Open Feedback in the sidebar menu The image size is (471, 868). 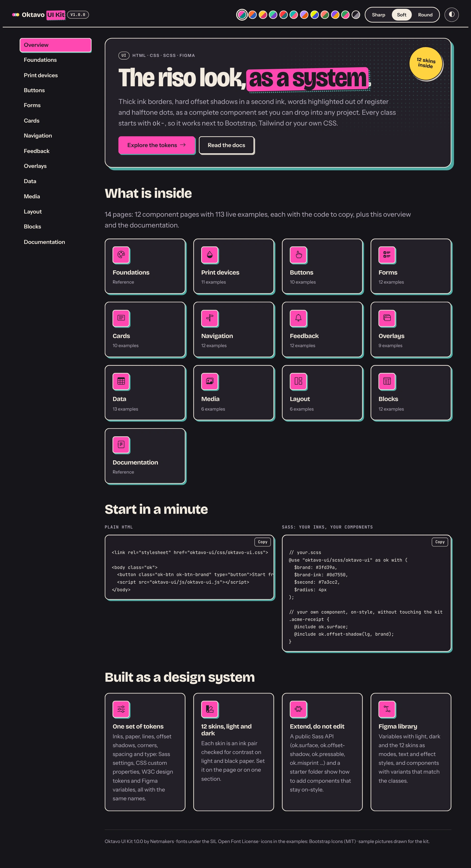click(56, 151)
